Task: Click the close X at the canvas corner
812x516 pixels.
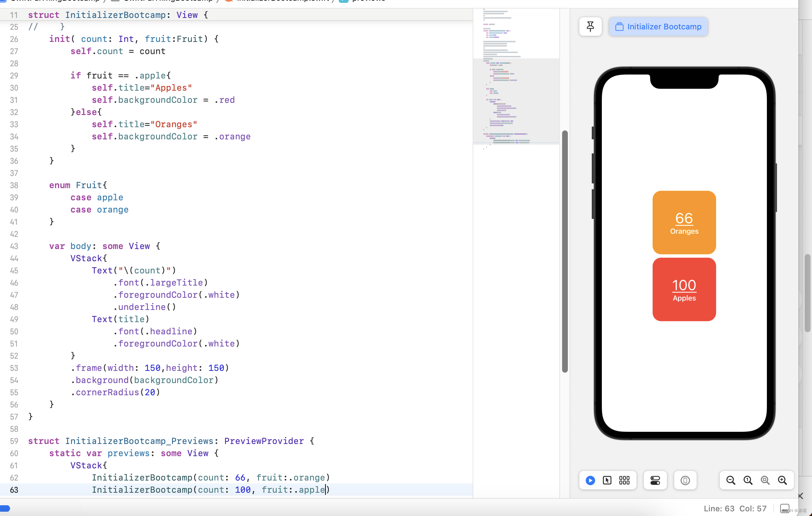Action: [x=801, y=496]
